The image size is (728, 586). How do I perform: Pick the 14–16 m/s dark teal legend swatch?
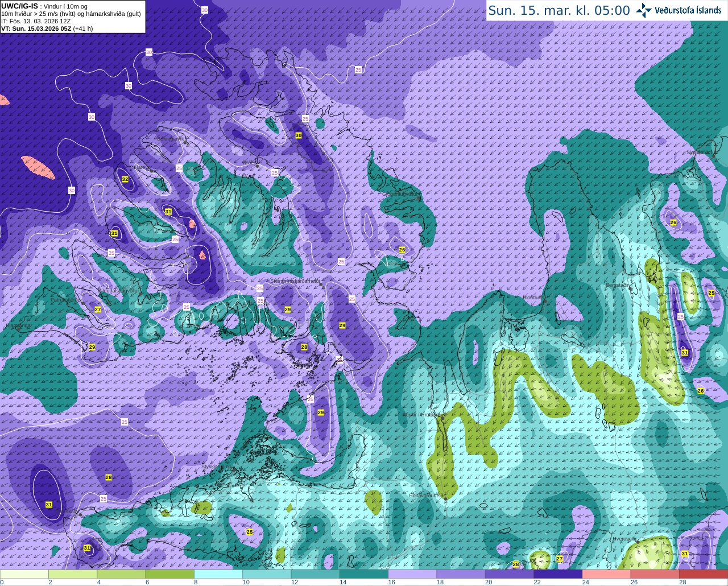[364, 574]
